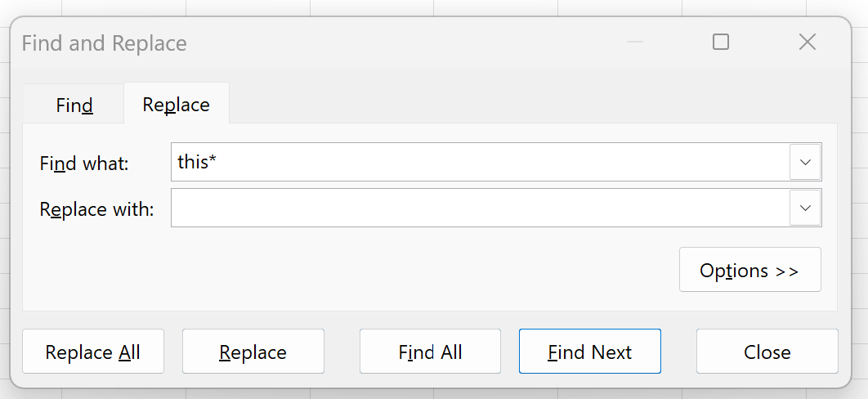Show more settings with Options >> button
Image resolution: width=868 pixels, height=399 pixels.
click(x=749, y=270)
